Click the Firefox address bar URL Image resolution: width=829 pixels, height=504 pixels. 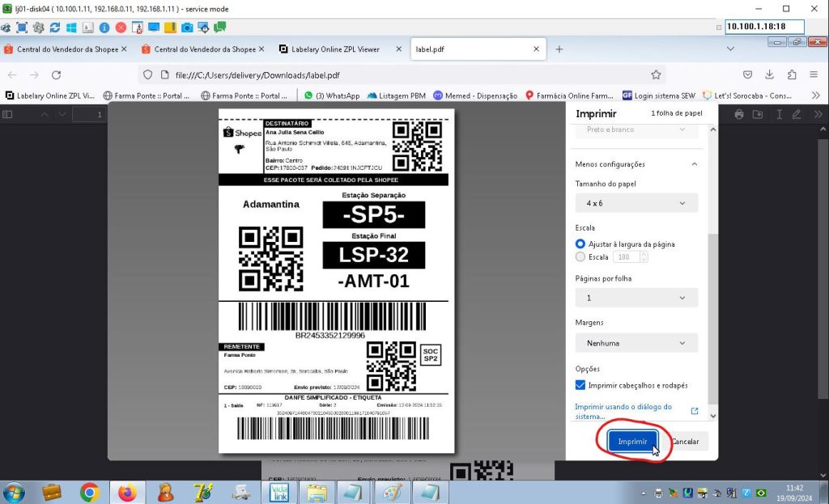point(257,75)
